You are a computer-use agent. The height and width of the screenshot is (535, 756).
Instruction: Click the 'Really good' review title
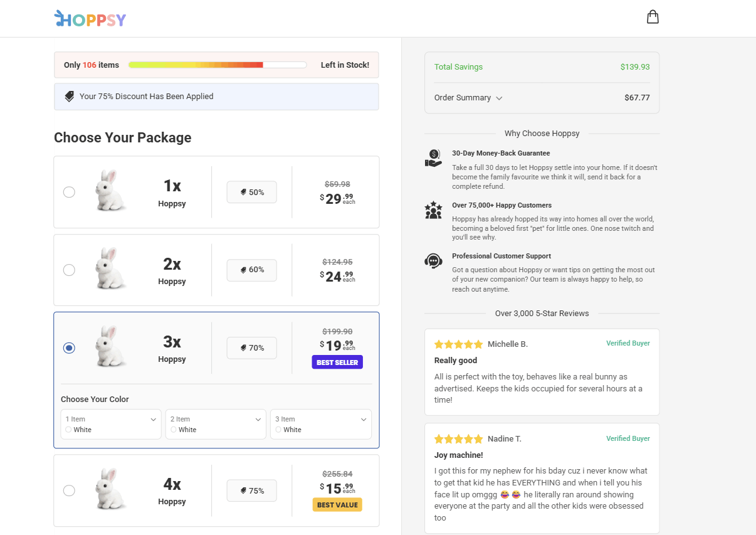456,361
